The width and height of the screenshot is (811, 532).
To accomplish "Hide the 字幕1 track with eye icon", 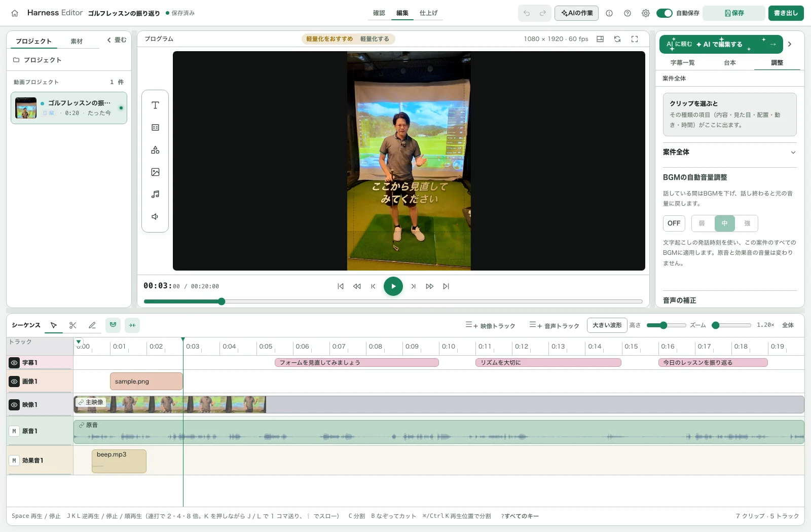I will click(x=14, y=363).
